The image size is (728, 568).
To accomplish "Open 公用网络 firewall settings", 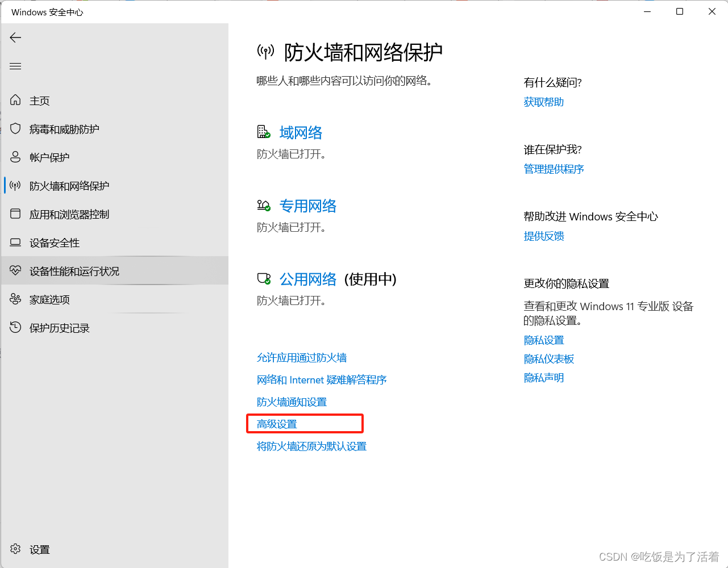I will click(x=308, y=279).
